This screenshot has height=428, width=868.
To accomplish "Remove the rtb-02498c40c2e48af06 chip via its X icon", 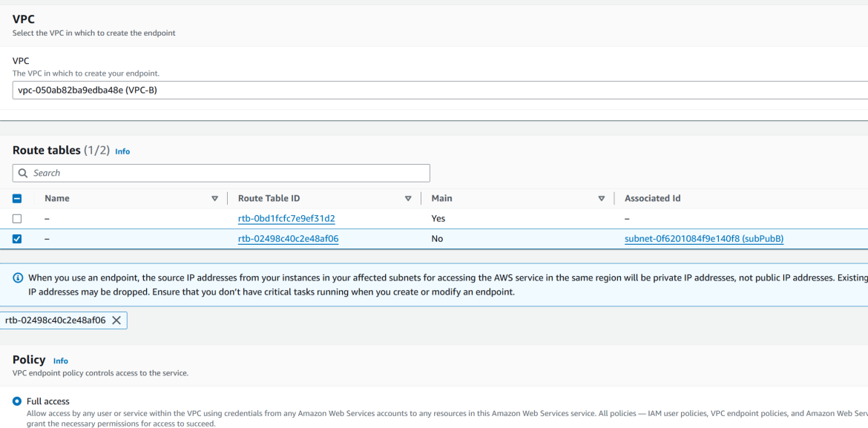I will tap(116, 320).
